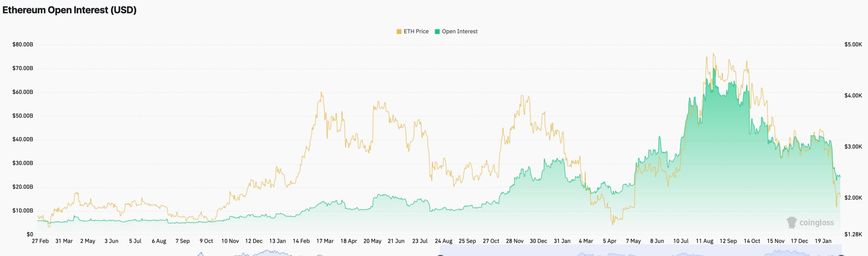Click the green Open Interest legend swatch
Screen dimensions: 868x256
click(437, 31)
